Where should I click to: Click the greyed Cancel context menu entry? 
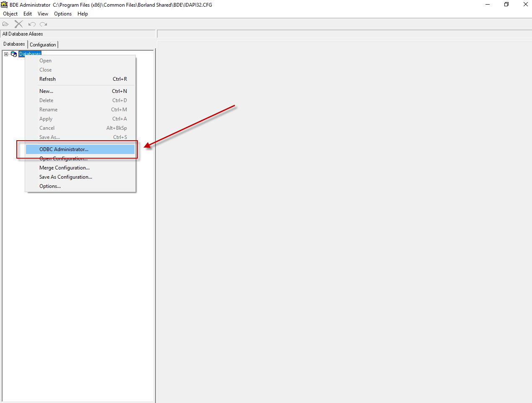(80, 128)
